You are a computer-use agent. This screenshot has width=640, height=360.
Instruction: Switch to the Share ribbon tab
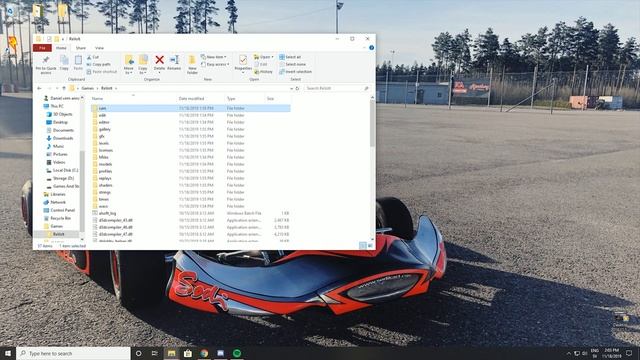click(80, 48)
